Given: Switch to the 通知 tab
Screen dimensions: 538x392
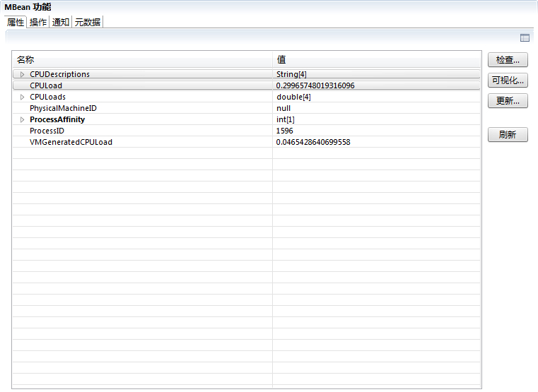Looking at the screenshot, I should coord(61,22).
